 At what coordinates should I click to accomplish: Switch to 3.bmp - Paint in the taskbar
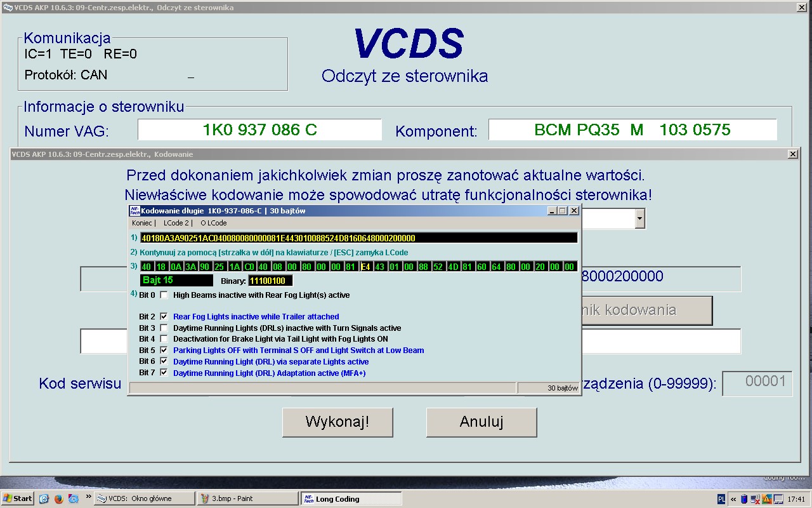[247, 498]
